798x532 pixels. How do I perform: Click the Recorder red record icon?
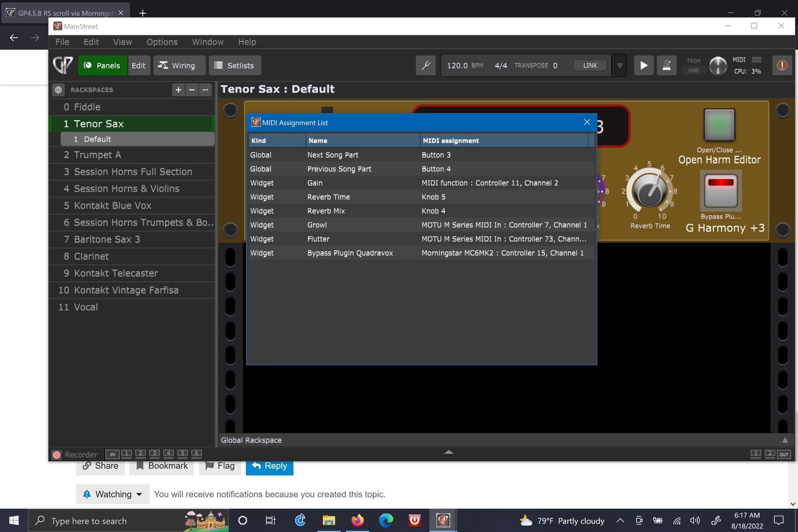click(x=57, y=455)
